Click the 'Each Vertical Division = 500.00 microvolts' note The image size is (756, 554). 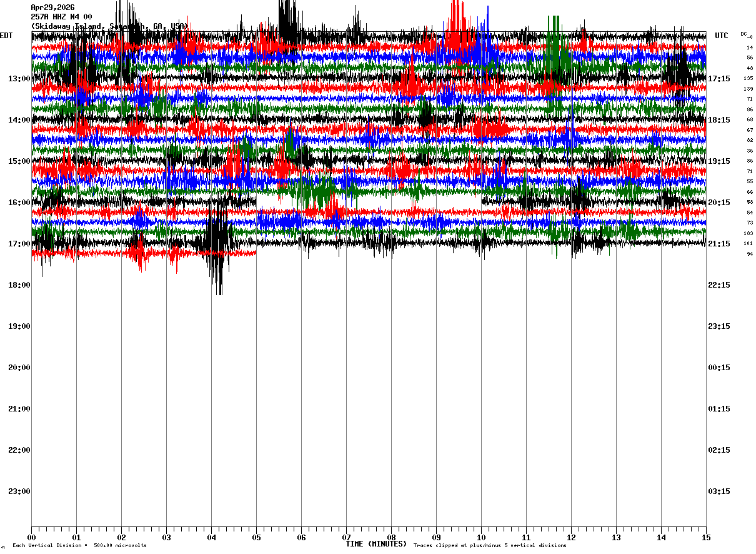coord(79,545)
